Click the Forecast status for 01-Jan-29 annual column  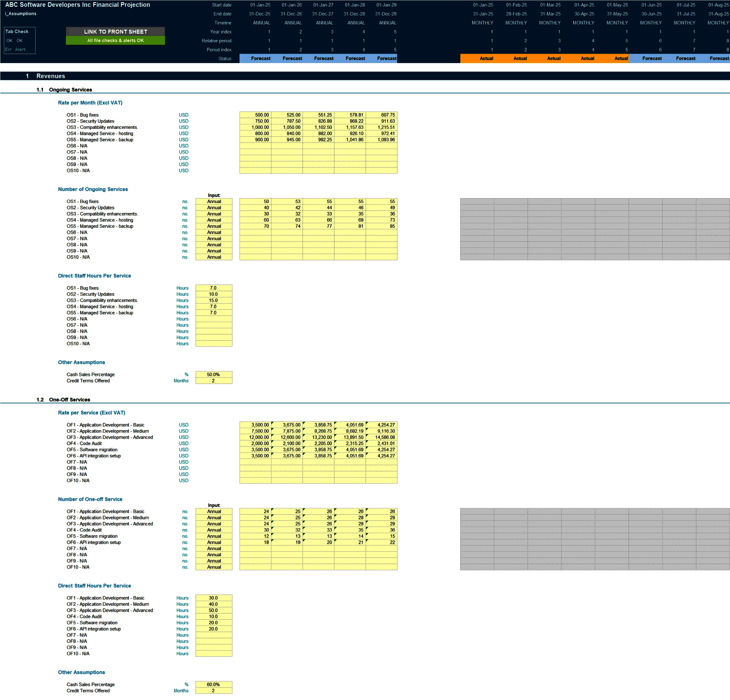[x=382, y=59]
